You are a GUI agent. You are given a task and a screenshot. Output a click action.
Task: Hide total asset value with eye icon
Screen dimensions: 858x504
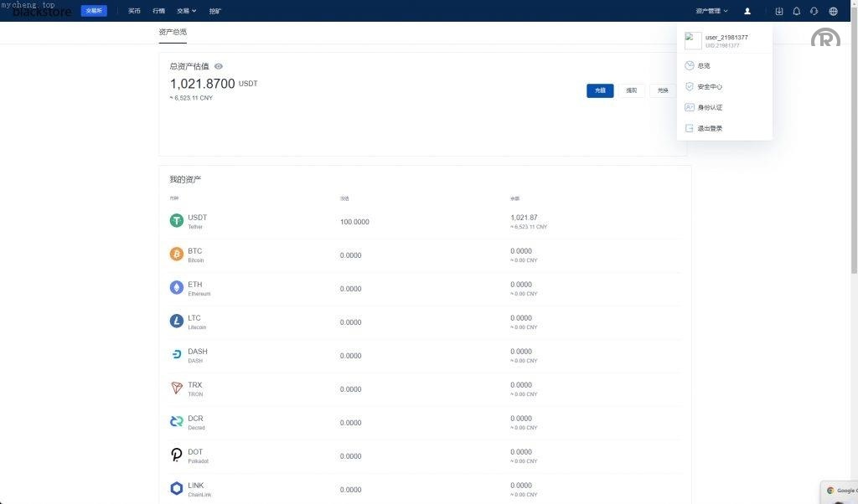219,66
